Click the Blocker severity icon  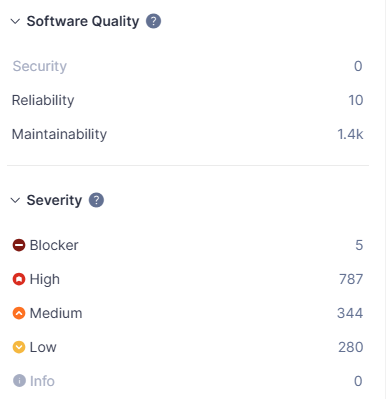click(x=19, y=245)
